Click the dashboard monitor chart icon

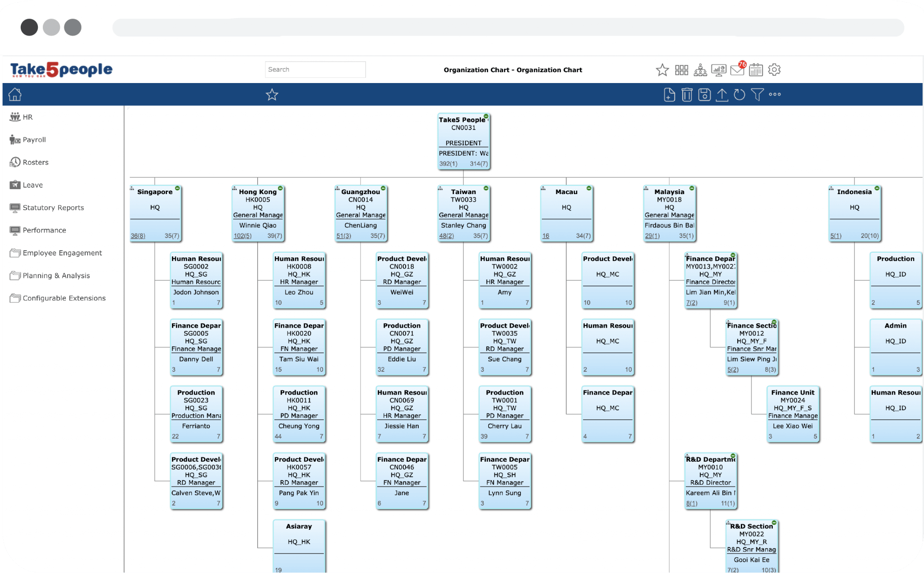click(719, 70)
